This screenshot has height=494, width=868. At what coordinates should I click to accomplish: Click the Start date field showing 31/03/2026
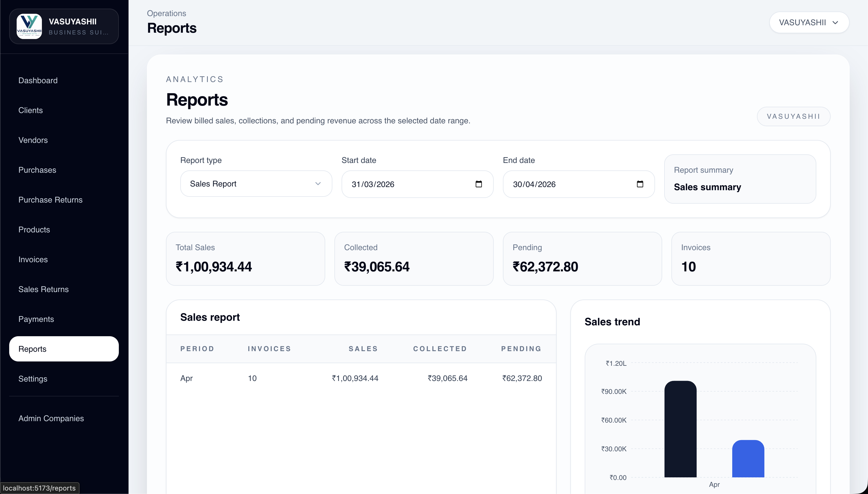click(417, 184)
